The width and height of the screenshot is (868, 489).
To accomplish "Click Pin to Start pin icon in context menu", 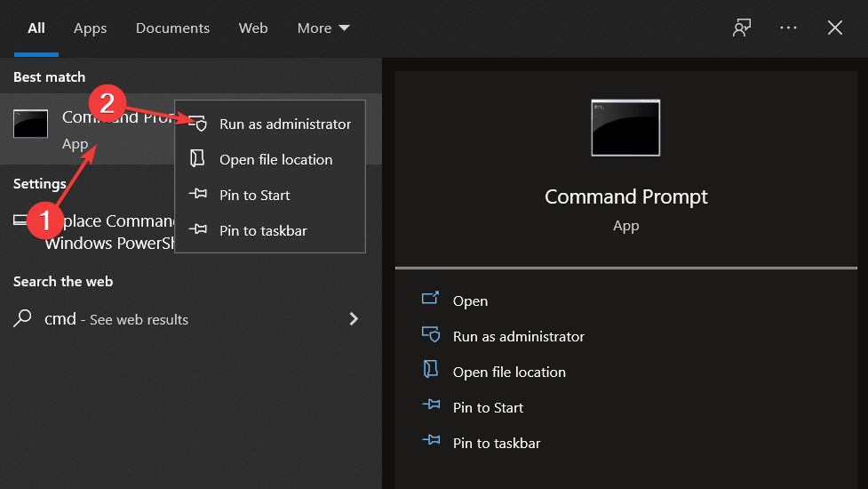I will [197, 194].
